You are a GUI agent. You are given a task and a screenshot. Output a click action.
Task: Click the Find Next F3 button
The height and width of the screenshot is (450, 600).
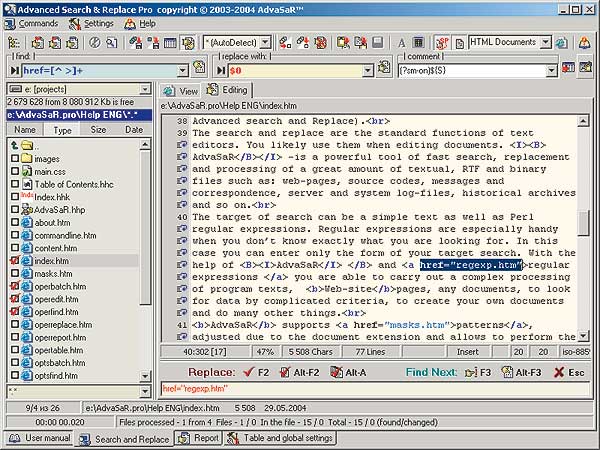pos(478,372)
